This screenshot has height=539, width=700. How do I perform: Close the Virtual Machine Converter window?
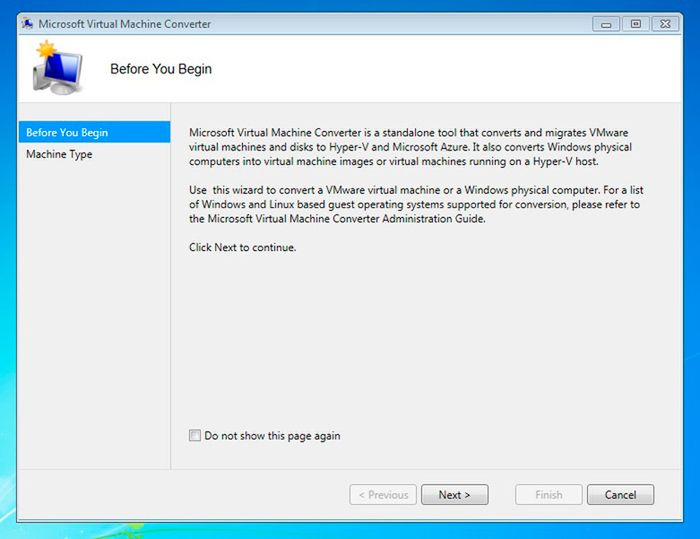665,24
